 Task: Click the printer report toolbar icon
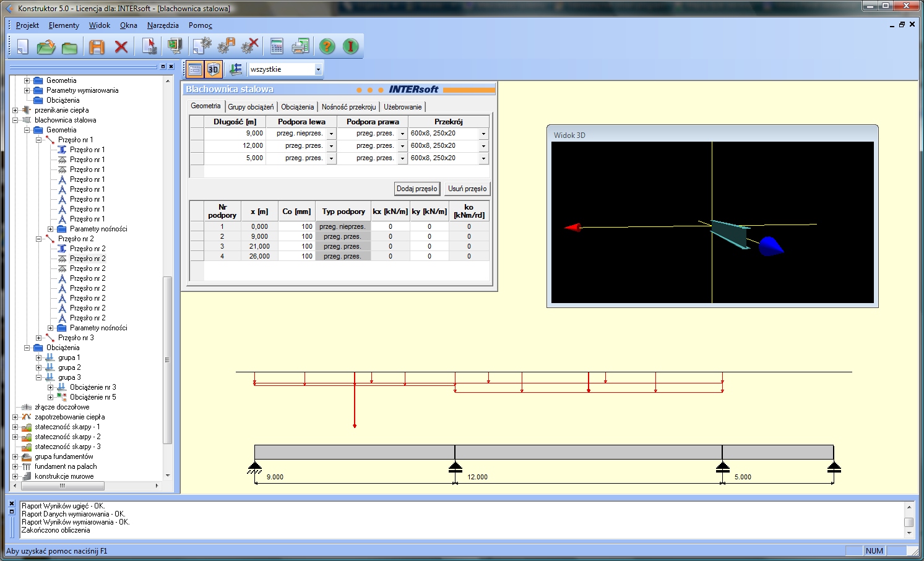click(x=300, y=46)
